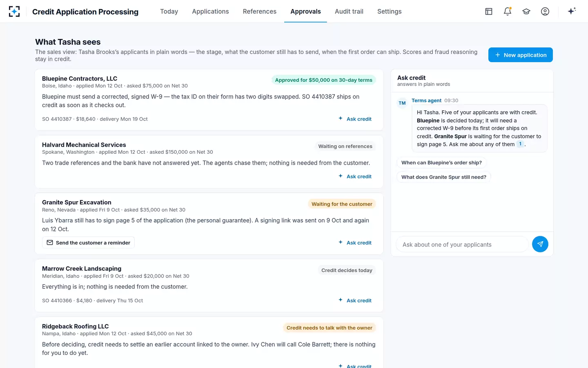Open the sparkle AI assistant icon
This screenshot has height=368, width=588.
pyautogui.click(x=572, y=11)
